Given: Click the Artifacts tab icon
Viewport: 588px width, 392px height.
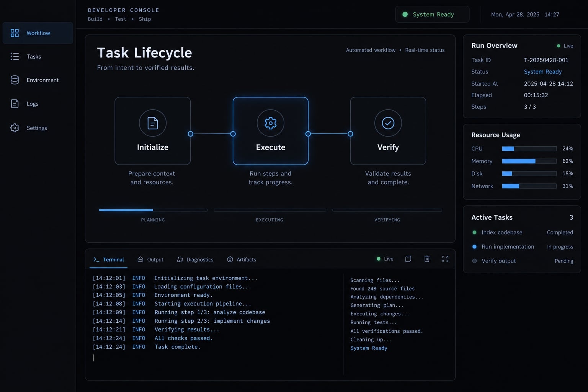Looking at the screenshot, I should [230, 260].
